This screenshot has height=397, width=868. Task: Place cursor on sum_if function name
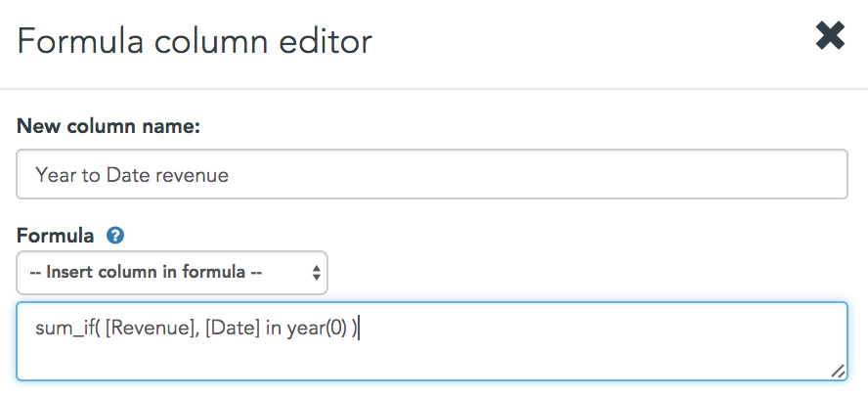tap(62, 329)
